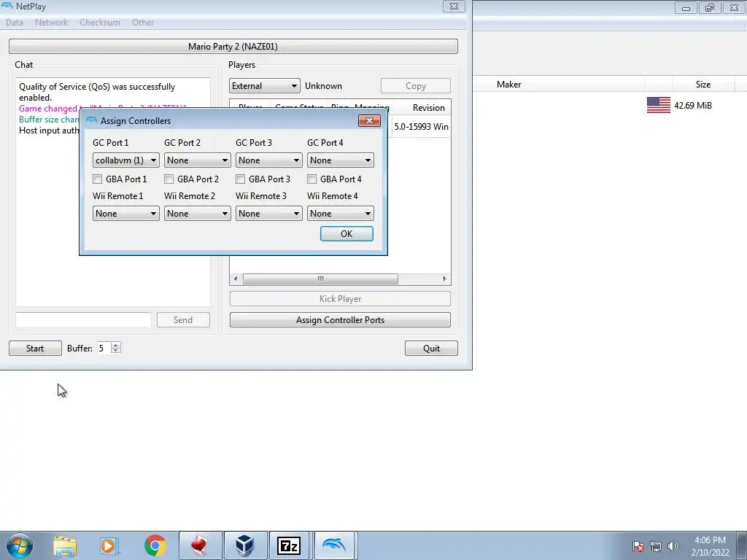Open Windows Explorer from taskbar
The image size is (747, 560).
65,545
